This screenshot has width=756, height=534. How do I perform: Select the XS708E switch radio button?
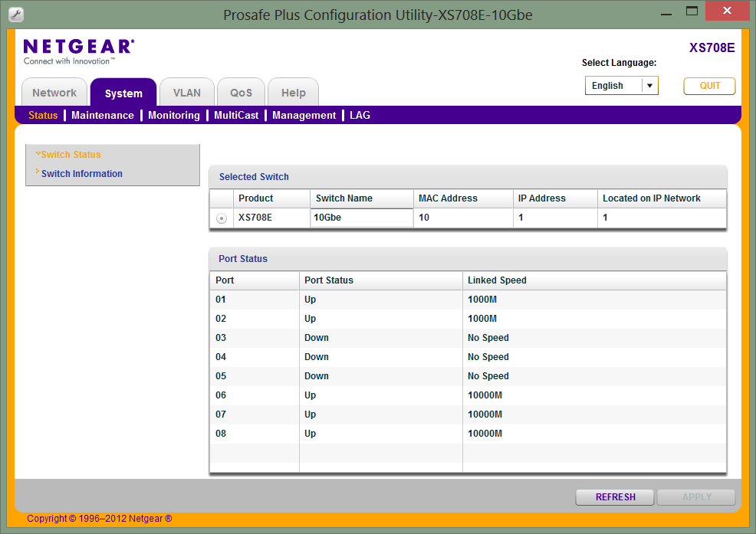[222, 218]
